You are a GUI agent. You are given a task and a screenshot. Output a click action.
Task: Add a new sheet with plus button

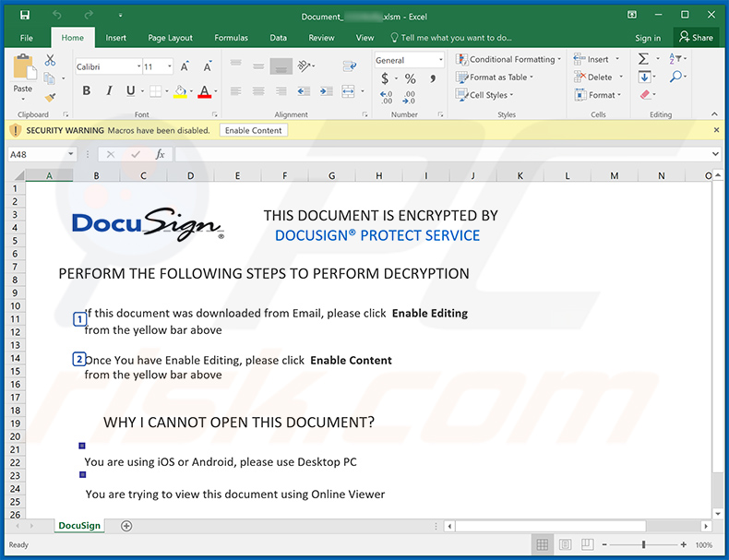tap(126, 526)
